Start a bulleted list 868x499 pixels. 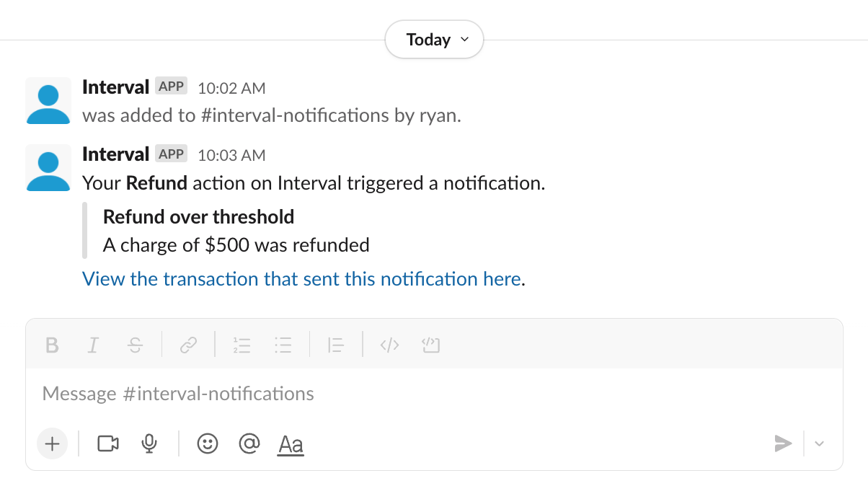tap(283, 345)
